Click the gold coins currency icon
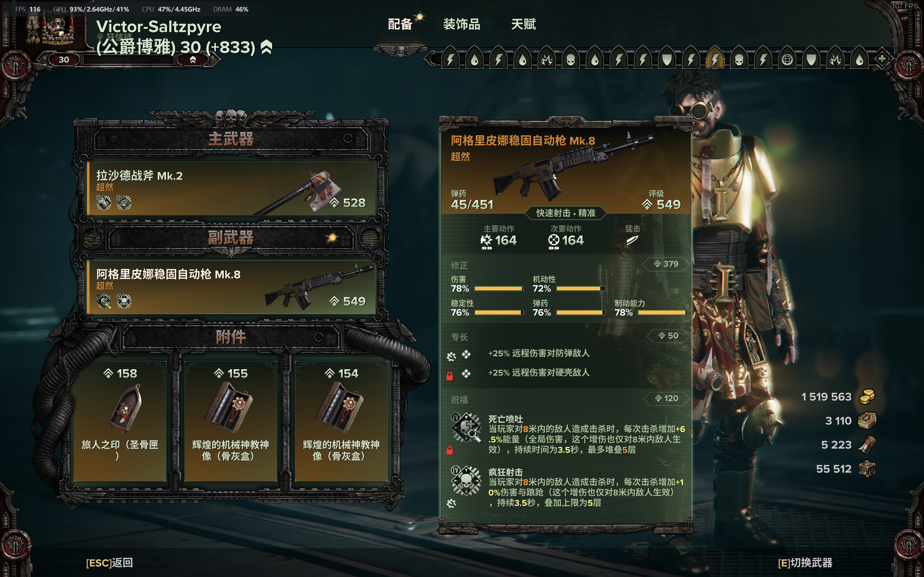The height and width of the screenshot is (577, 924). click(867, 397)
